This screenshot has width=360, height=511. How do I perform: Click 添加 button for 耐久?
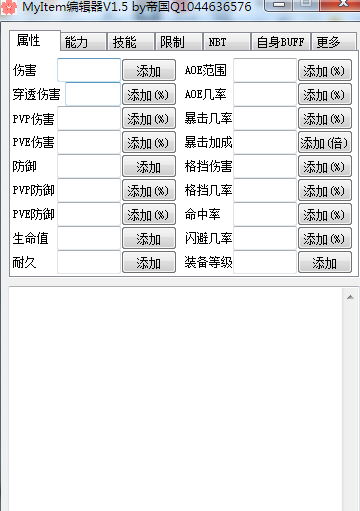coord(149,262)
